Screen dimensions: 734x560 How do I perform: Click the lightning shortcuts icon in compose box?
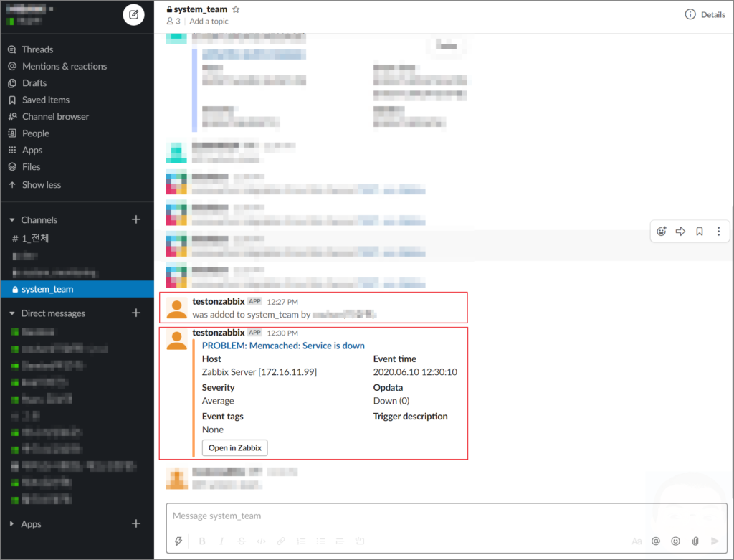[178, 541]
